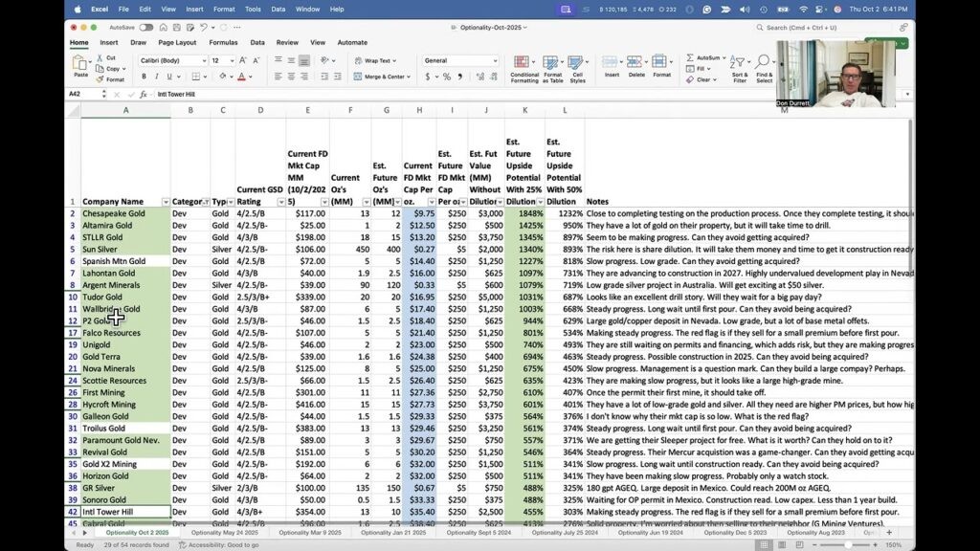Switch to sheet Optionality May 24 2025
The image size is (980, 551).
pos(224,533)
